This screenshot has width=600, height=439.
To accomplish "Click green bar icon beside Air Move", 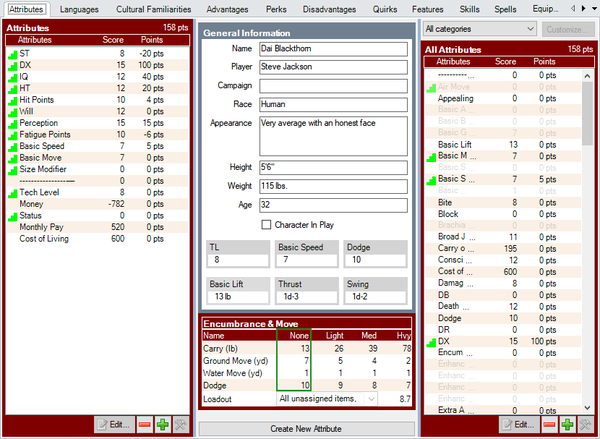I will tap(431, 88).
